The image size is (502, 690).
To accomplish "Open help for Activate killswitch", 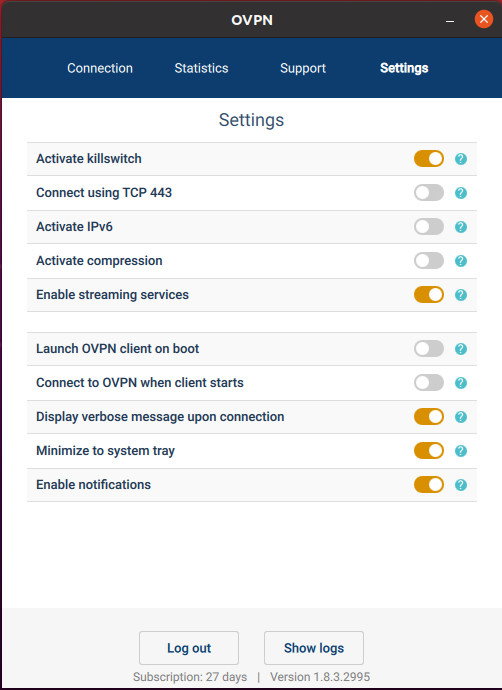I will 461,159.
